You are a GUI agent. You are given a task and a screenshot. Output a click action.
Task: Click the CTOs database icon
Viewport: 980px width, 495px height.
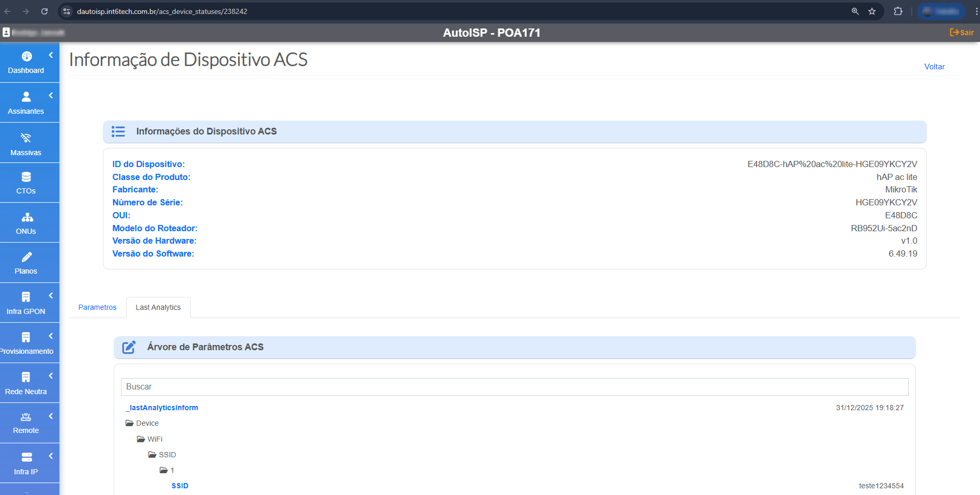click(26, 177)
